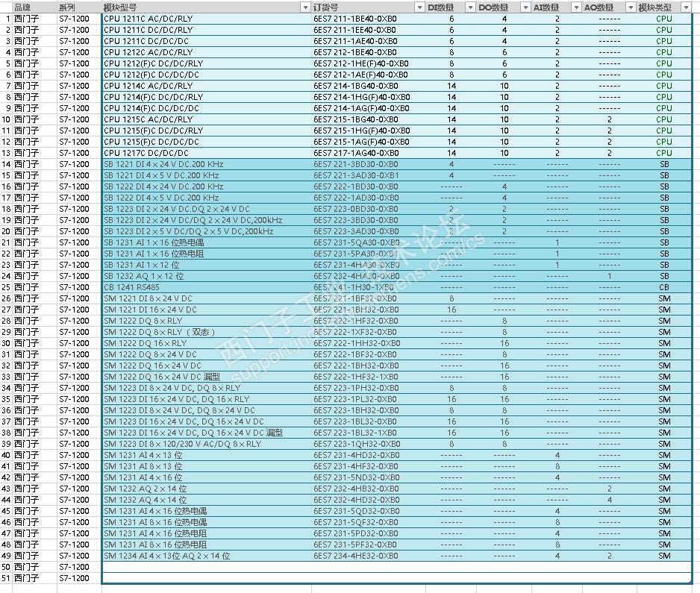Select cell SM 1222 DQ 8×24 V DC
The image size is (700, 593).
pos(207,354)
